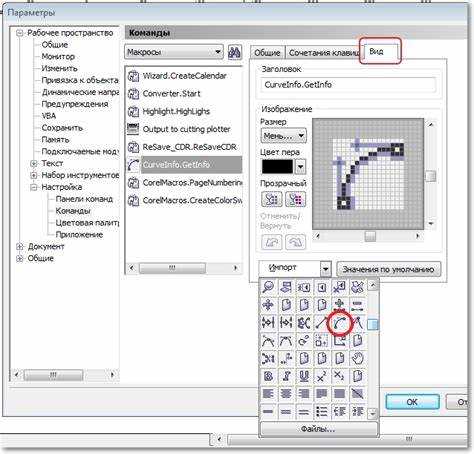This screenshot has width=474, height=454.
Task: Pick the curve icon circled in red
Action: coord(339,323)
